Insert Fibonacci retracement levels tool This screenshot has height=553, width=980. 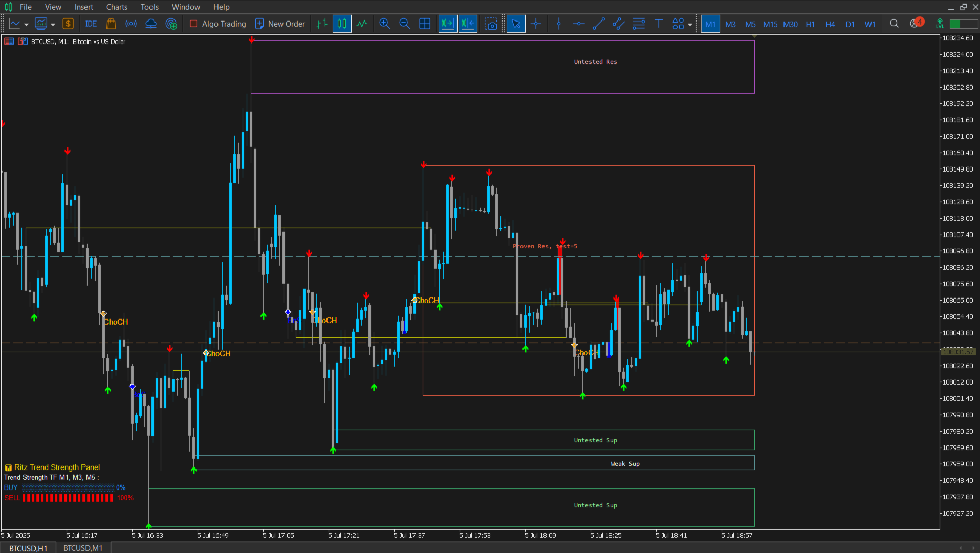point(639,24)
